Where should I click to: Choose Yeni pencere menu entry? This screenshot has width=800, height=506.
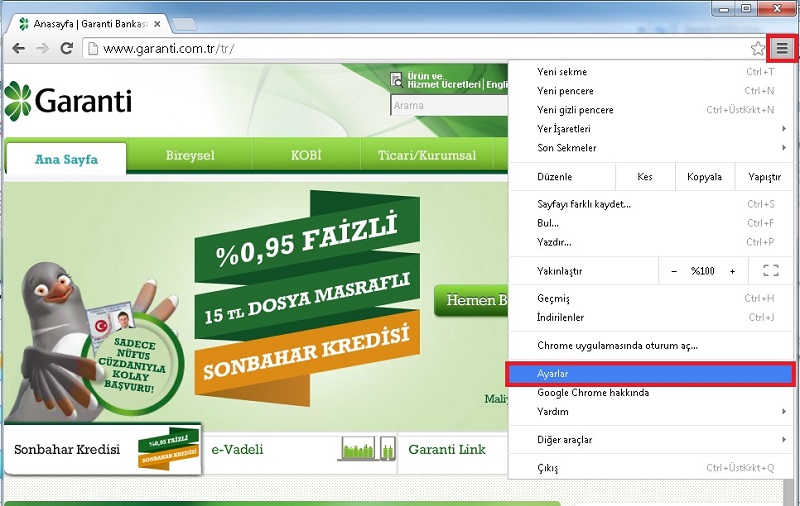[x=650, y=91]
